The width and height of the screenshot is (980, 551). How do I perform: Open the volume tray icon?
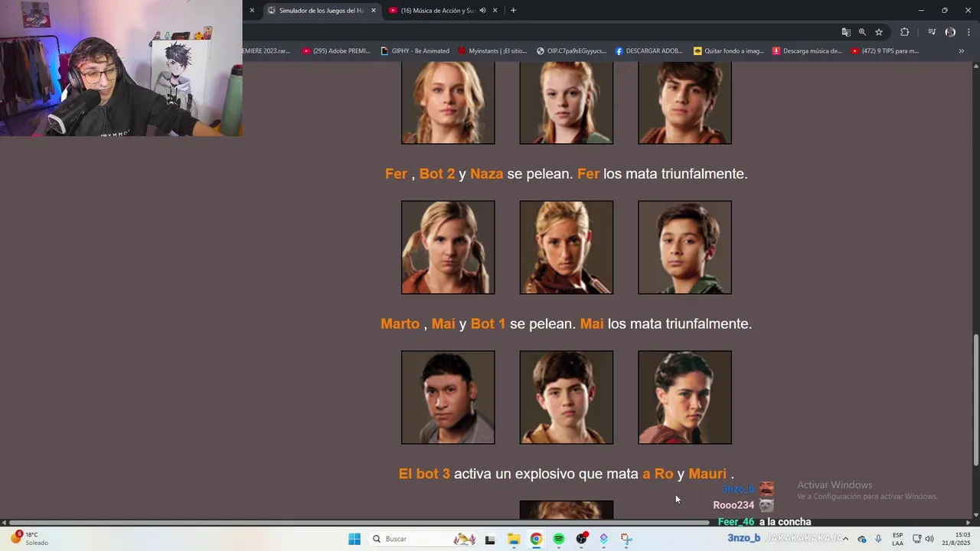coord(929,539)
